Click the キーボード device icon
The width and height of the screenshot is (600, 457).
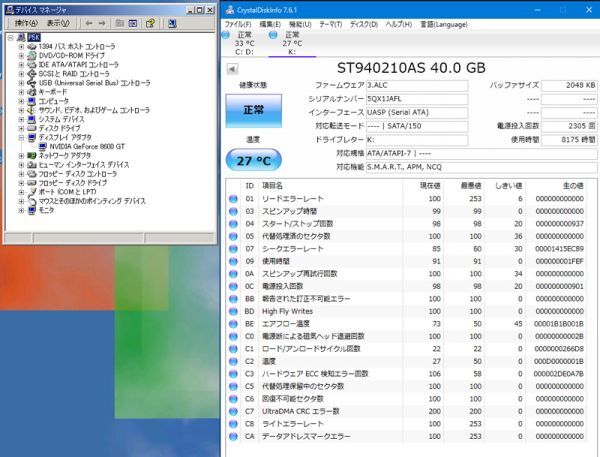click(x=32, y=92)
